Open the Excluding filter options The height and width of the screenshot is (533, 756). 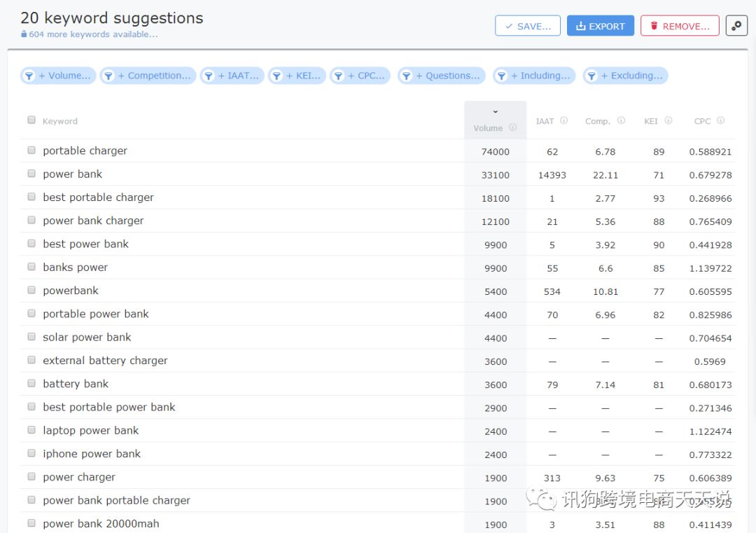626,76
